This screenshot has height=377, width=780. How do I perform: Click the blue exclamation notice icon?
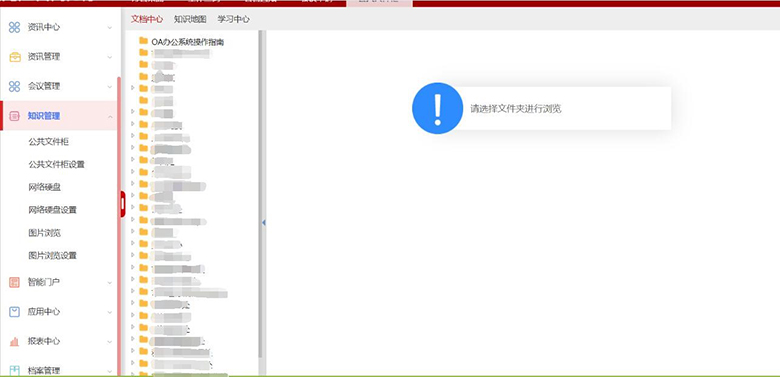point(437,108)
